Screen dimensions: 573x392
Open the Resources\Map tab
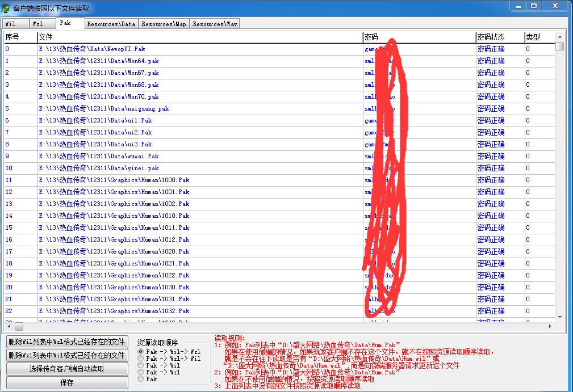point(164,24)
